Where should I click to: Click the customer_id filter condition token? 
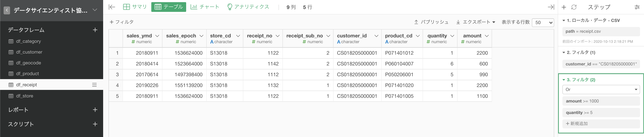[601, 64]
